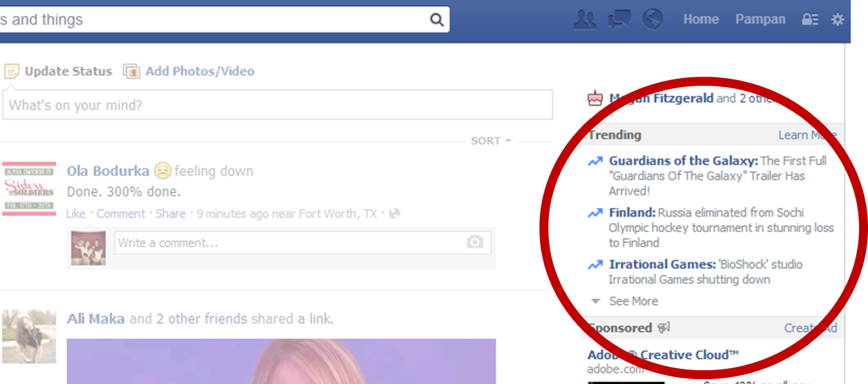868x384 pixels.
Task: Expand See More trending topics
Action: (x=633, y=301)
